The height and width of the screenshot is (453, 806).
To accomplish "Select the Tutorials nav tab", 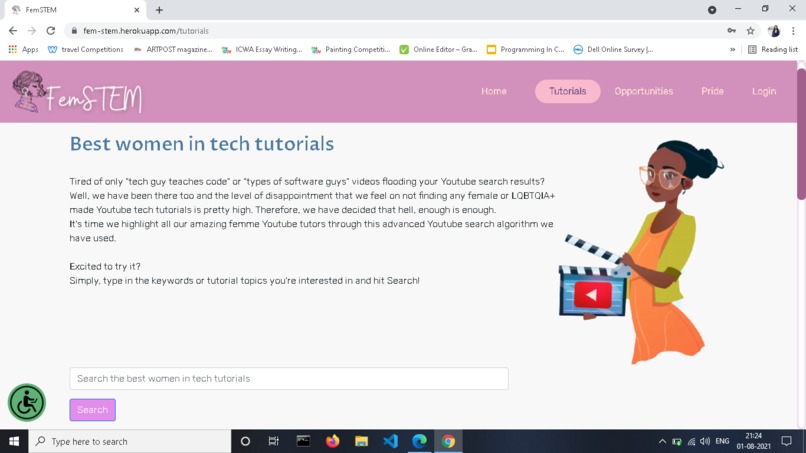I will pos(567,91).
